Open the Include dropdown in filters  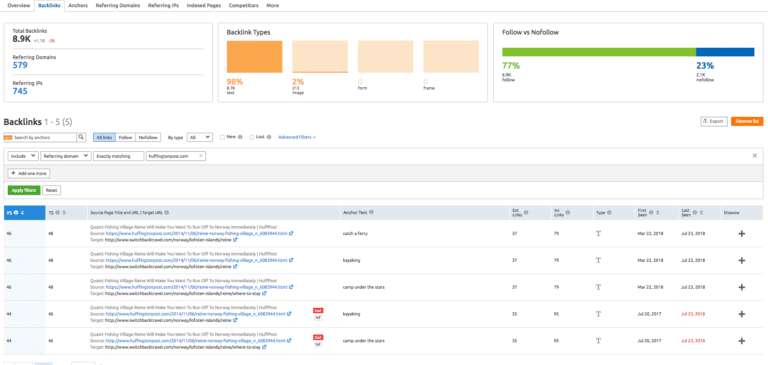[x=24, y=156]
